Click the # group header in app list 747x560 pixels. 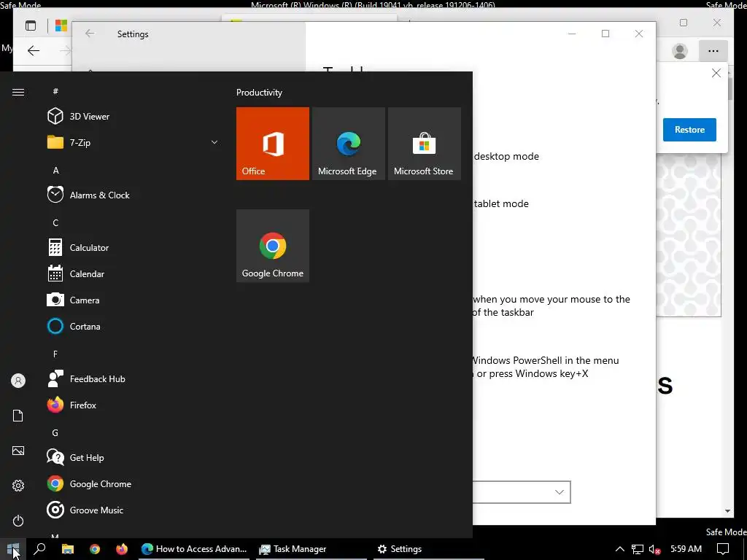point(55,91)
